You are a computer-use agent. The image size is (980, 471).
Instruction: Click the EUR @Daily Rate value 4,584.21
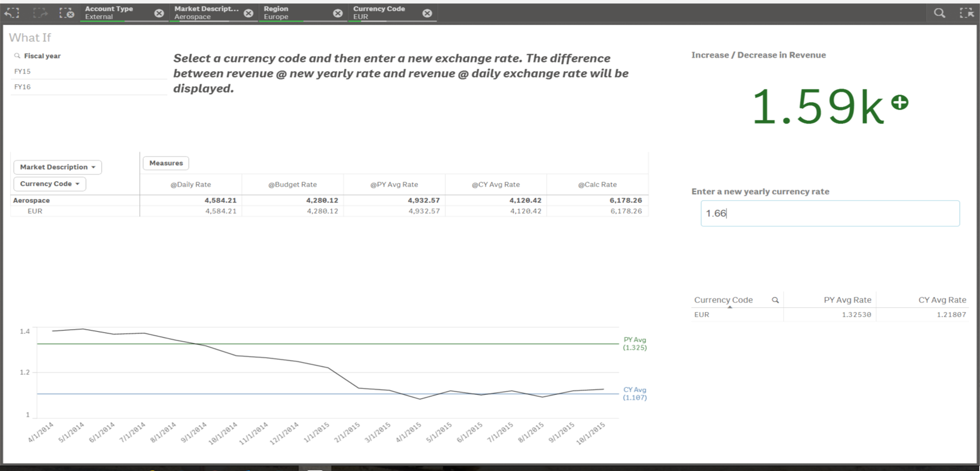click(x=221, y=211)
